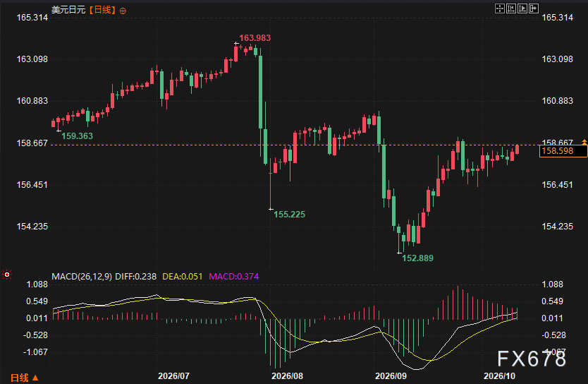Screen dimensions: 588x384
Task: Click the left axis value 158.667
Action: [x=32, y=143]
